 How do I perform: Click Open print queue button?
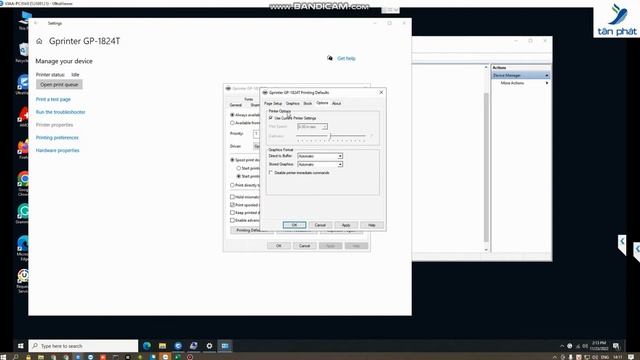tap(59, 84)
